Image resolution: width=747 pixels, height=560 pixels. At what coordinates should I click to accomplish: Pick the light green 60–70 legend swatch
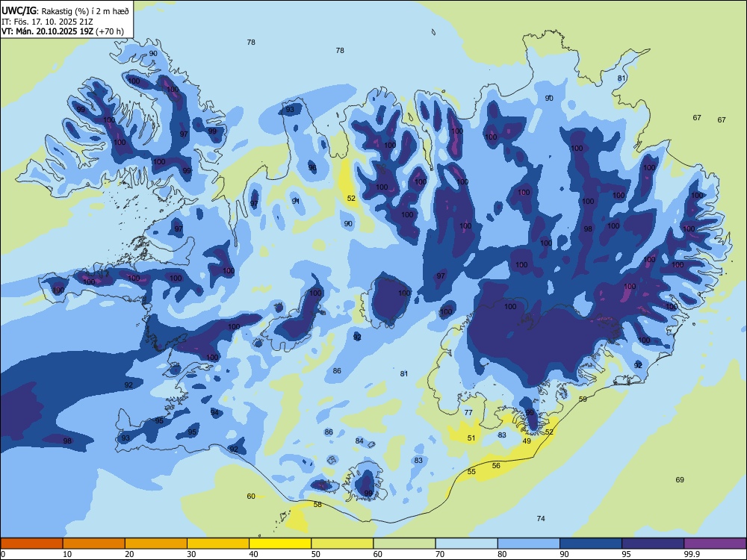tap(404, 544)
